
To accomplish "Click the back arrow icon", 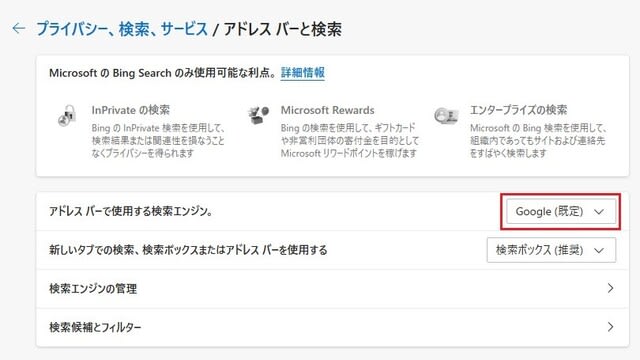I will (x=19, y=28).
